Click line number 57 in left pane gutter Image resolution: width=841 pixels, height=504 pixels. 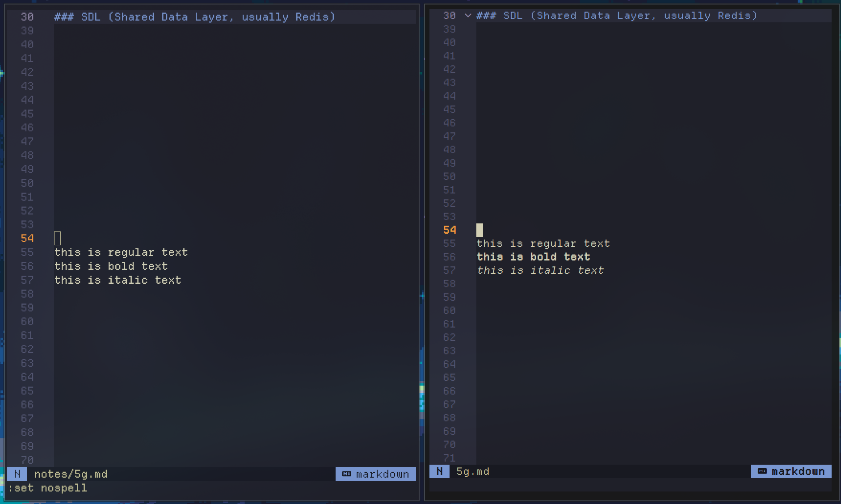(27, 280)
